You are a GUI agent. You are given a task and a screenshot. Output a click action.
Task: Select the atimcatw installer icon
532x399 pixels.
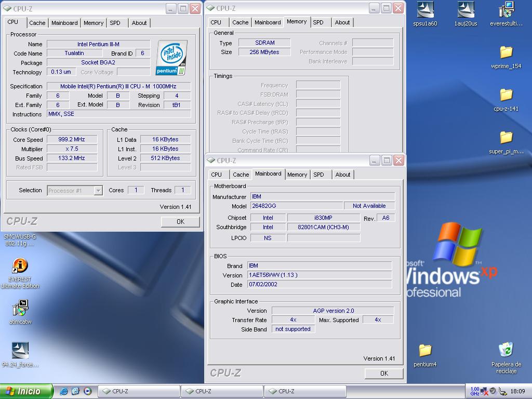(x=20, y=312)
